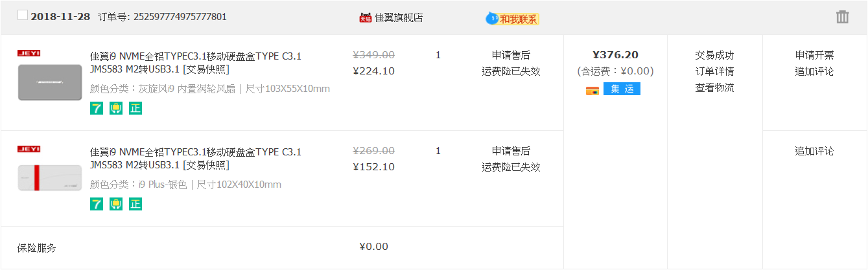Viewport: 868px width, 270px height.
Task: Click the blue 集运 badge
Action: pyautogui.click(x=622, y=89)
